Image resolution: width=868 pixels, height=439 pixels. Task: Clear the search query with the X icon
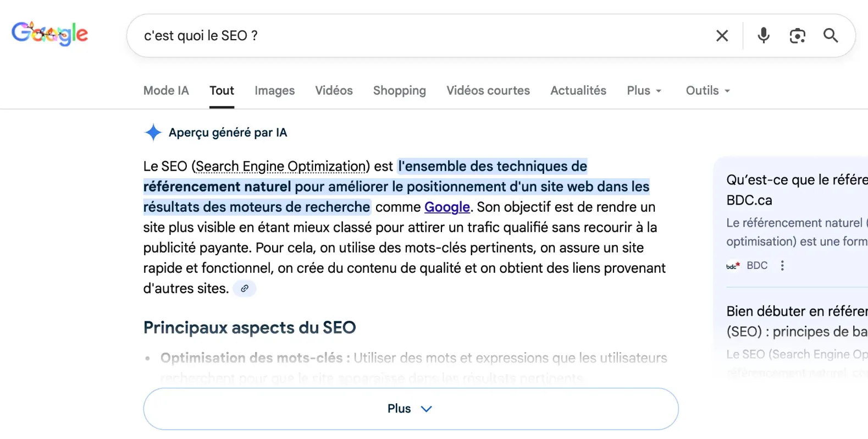click(722, 36)
